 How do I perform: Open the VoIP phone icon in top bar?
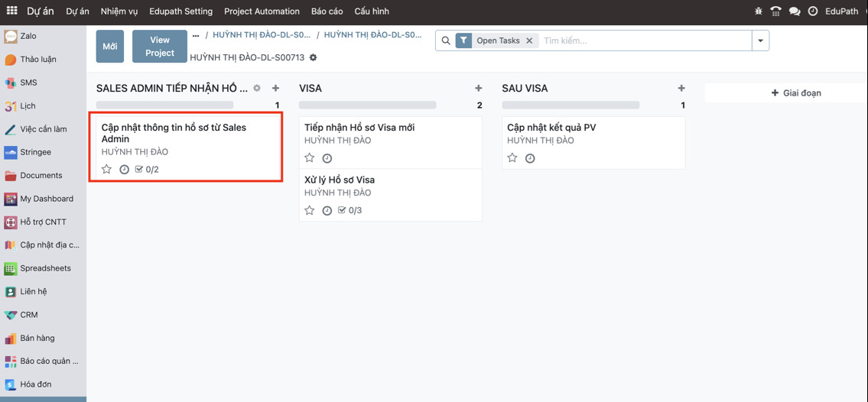pos(776,11)
